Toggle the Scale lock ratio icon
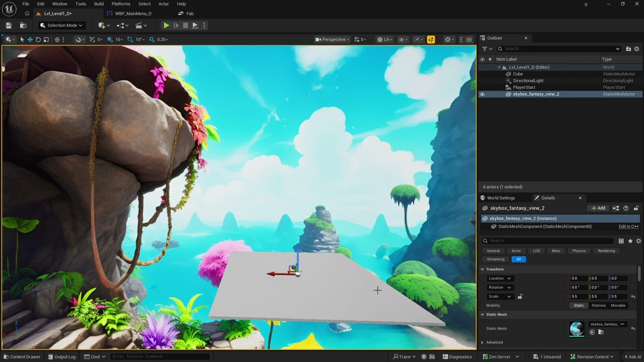644x362 pixels. point(520,297)
